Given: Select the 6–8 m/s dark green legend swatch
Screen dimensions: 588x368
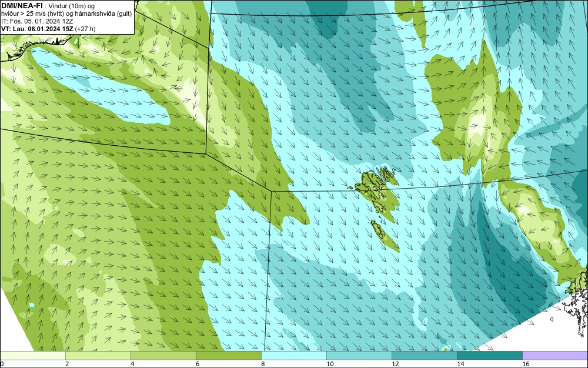Looking at the screenshot, I should [x=229, y=355].
